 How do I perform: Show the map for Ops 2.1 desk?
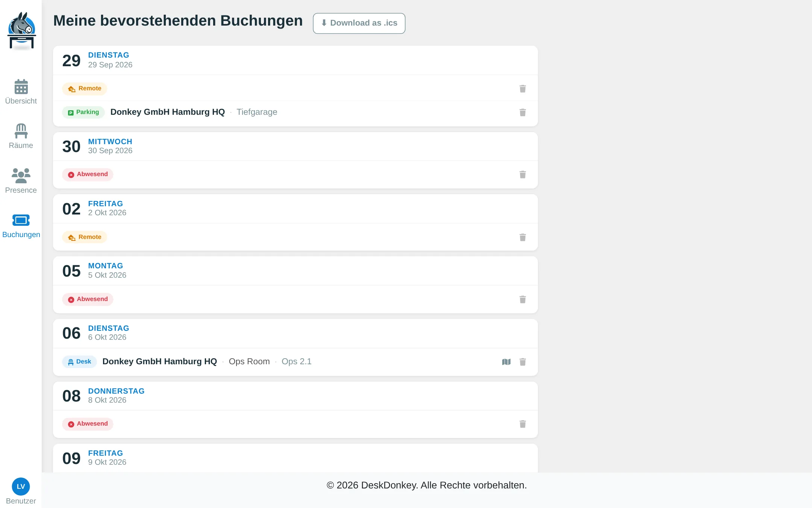click(506, 362)
